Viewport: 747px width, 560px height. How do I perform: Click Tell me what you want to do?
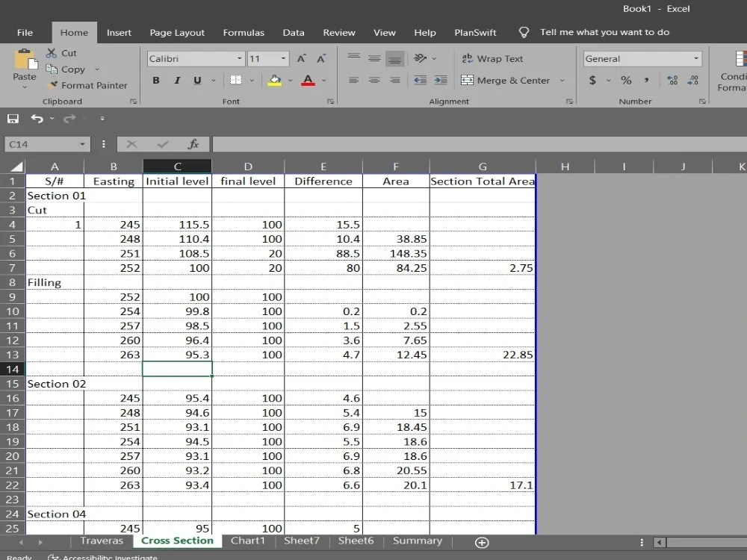pos(604,32)
